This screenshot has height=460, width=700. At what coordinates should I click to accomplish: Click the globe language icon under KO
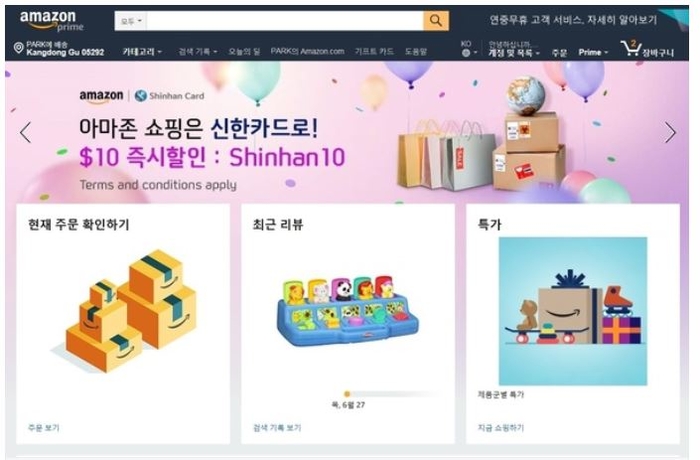point(466,53)
